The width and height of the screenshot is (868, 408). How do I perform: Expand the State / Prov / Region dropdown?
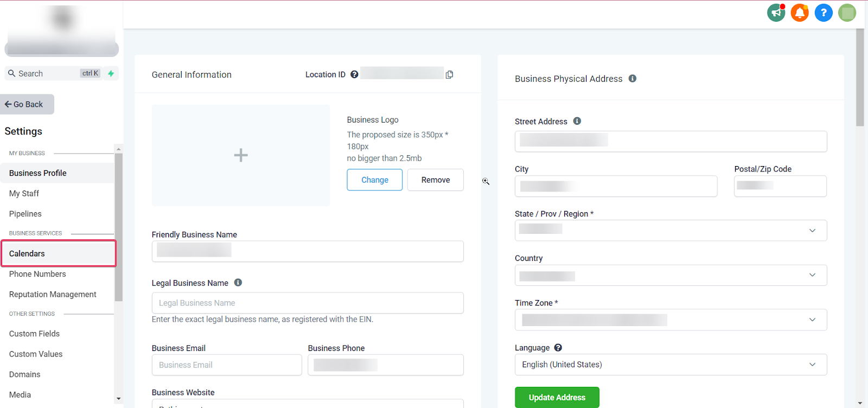[671, 230]
